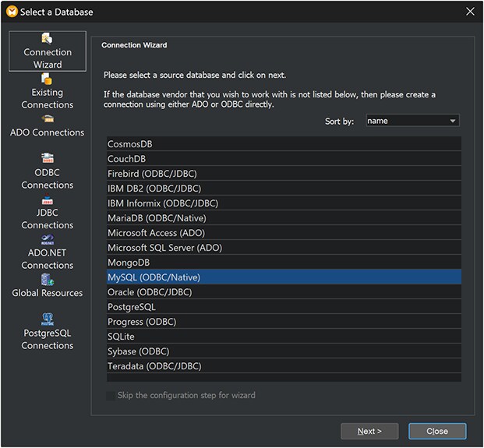This screenshot has width=484, height=448.
Task: Pick Microsoft Access (ADO) in the list
Action: (x=284, y=233)
